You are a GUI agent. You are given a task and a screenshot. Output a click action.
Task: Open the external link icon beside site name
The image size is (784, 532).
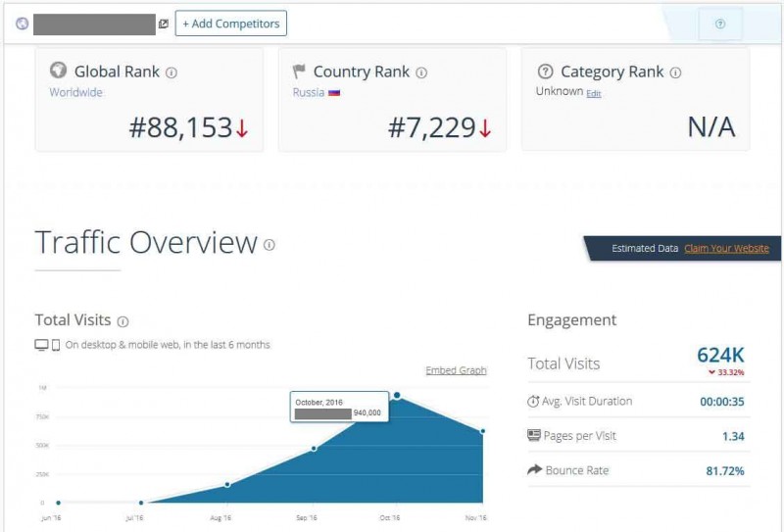[164, 24]
